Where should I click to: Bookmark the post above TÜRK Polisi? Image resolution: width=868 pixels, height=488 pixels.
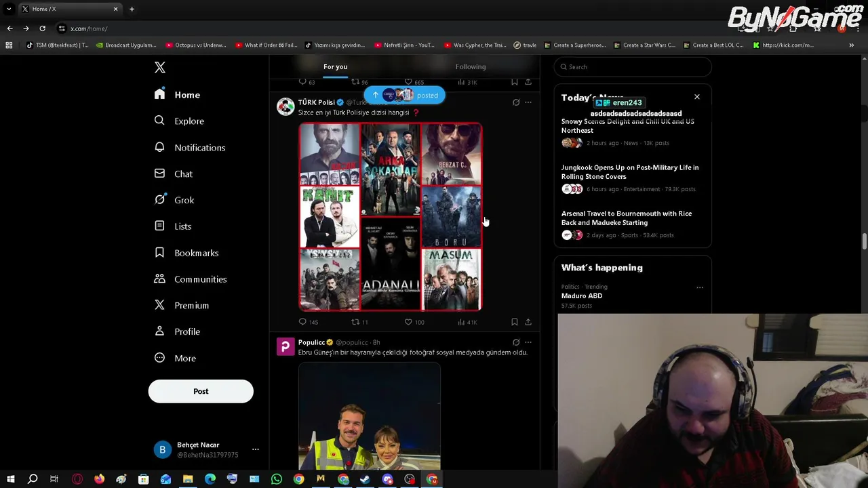tap(515, 82)
